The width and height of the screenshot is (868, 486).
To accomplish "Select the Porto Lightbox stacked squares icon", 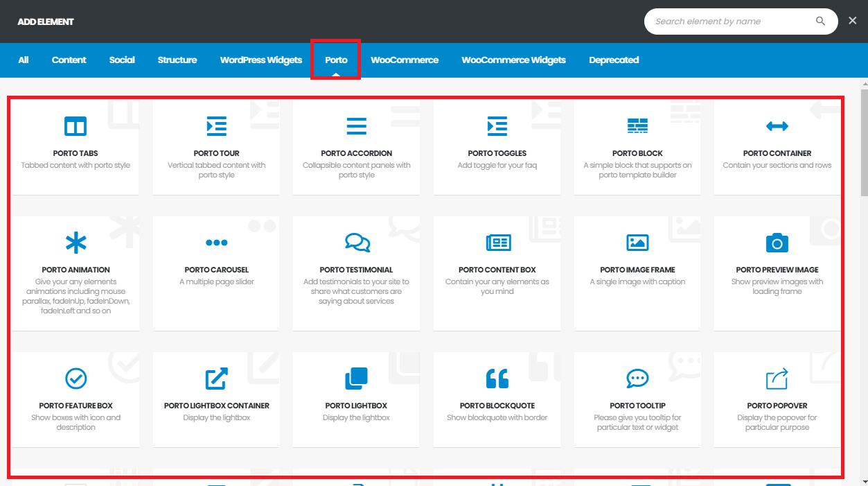I will 356,379.
